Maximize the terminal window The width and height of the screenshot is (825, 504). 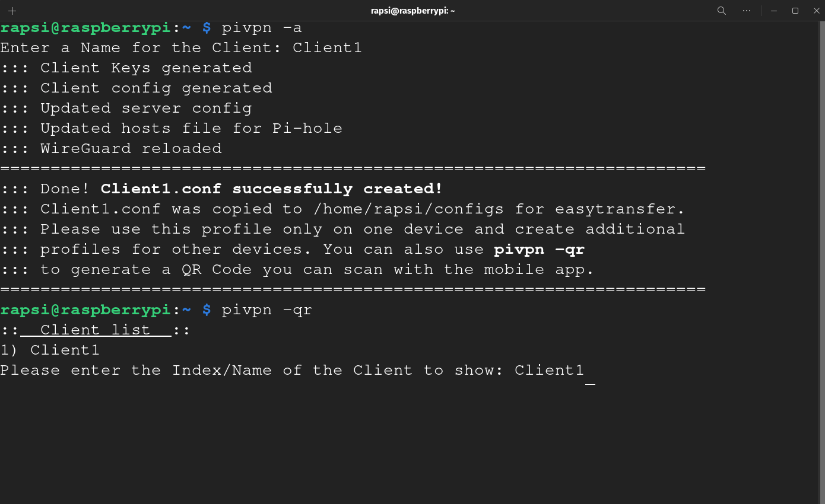pos(795,11)
